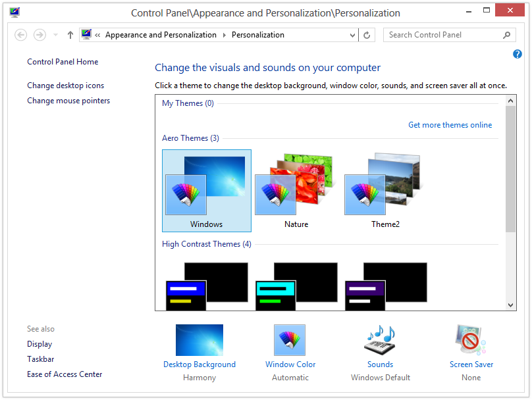The height and width of the screenshot is (400, 532).
Task: Open Display under See also
Action: [x=40, y=344]
